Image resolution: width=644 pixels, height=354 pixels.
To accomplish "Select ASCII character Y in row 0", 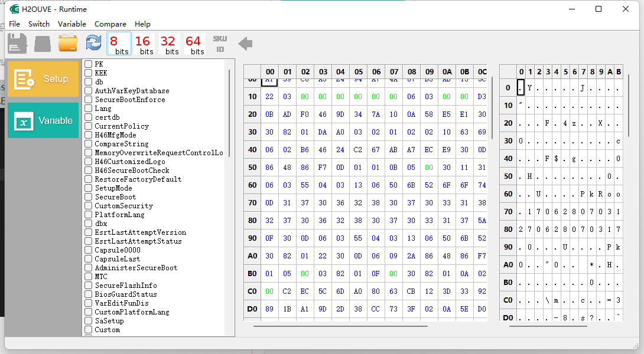I will tap(530, 88).
